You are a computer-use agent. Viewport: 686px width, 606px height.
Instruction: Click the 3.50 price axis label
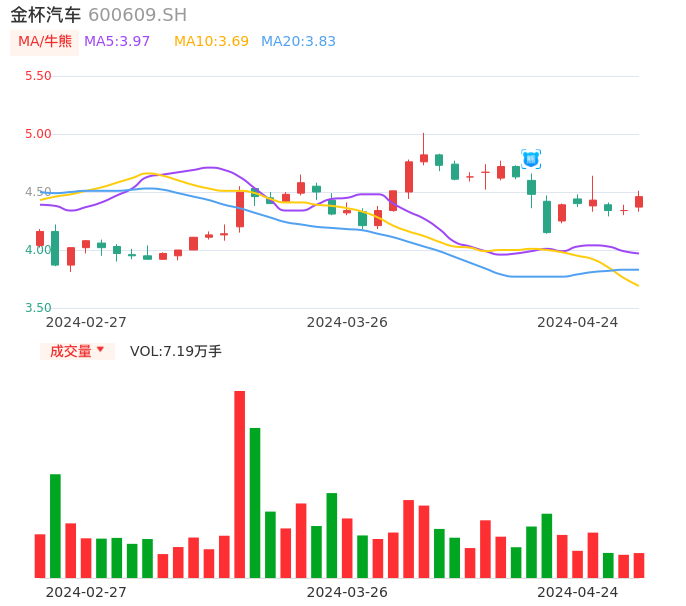point(38,308)
